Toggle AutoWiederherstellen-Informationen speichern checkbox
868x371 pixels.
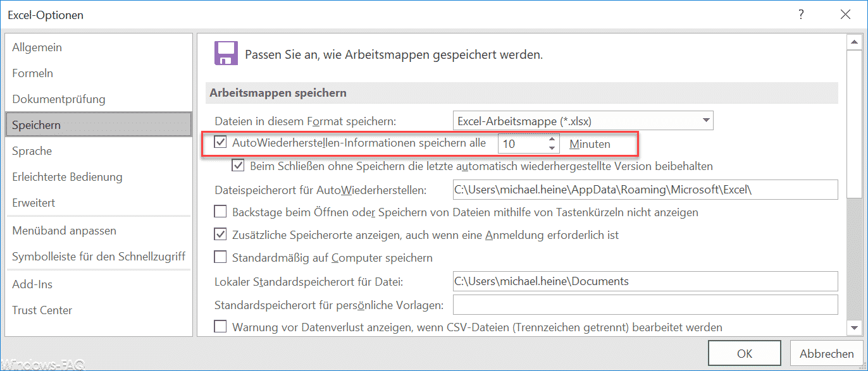tap(221, 143)
